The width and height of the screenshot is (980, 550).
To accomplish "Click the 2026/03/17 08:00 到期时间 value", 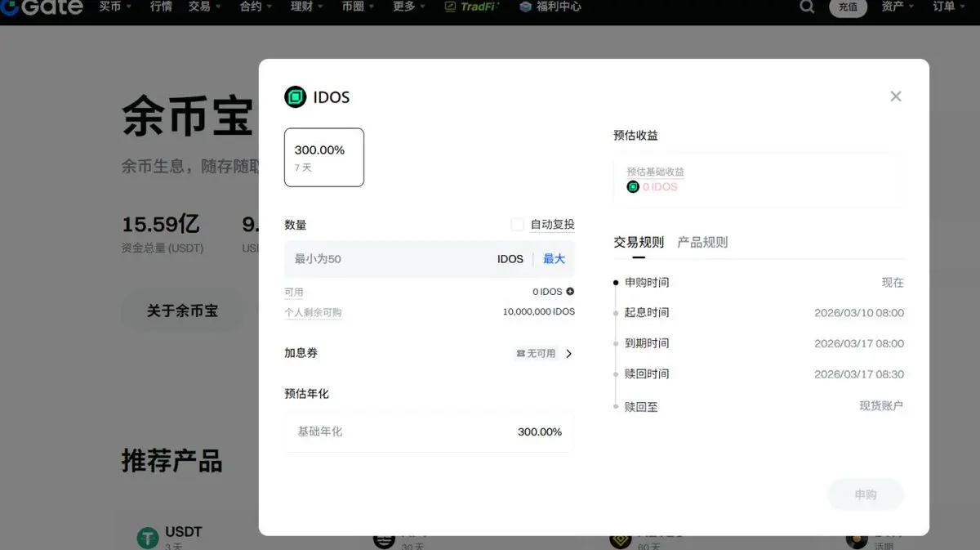I will tap(859, 343).
